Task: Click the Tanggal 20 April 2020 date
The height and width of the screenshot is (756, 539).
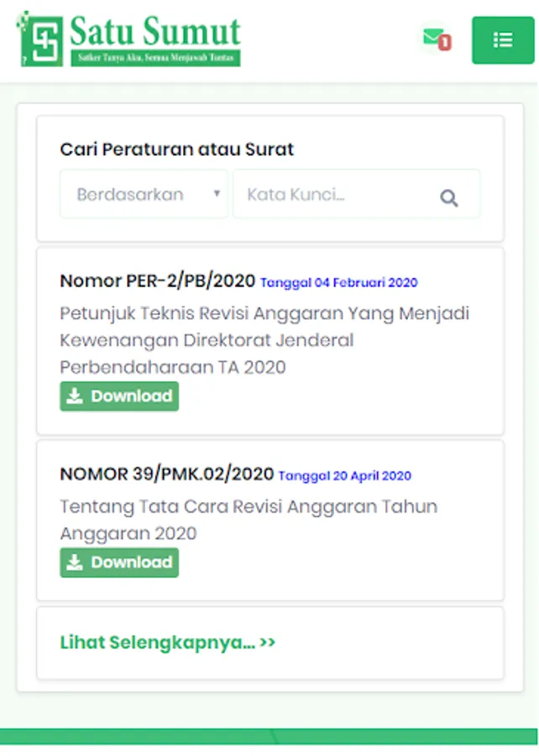Action: point(344,476)
